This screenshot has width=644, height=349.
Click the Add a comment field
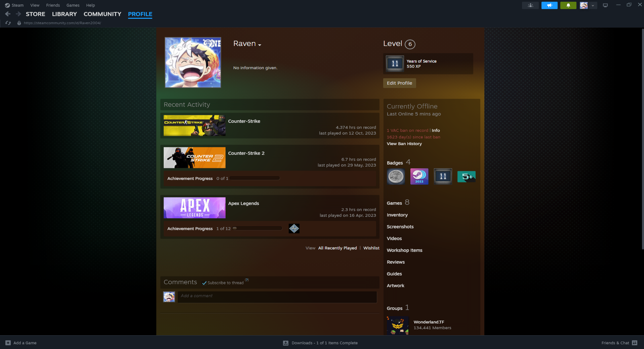tap(277, 297)
